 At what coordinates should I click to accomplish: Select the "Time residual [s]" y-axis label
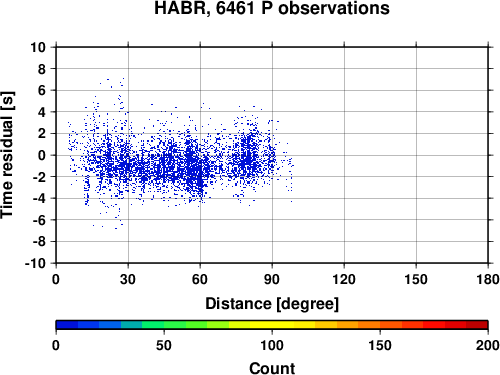tap(7, 155)
